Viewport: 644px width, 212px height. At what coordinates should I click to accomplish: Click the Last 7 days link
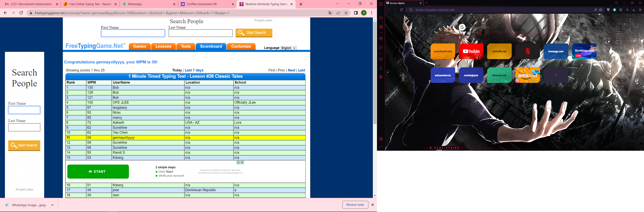pos(194,70)
